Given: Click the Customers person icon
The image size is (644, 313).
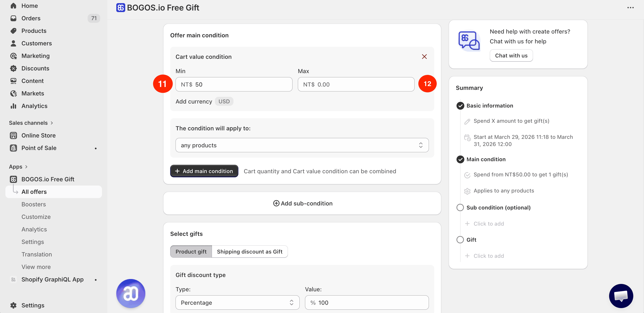Looking at the screenshot, I should [13, 43].
